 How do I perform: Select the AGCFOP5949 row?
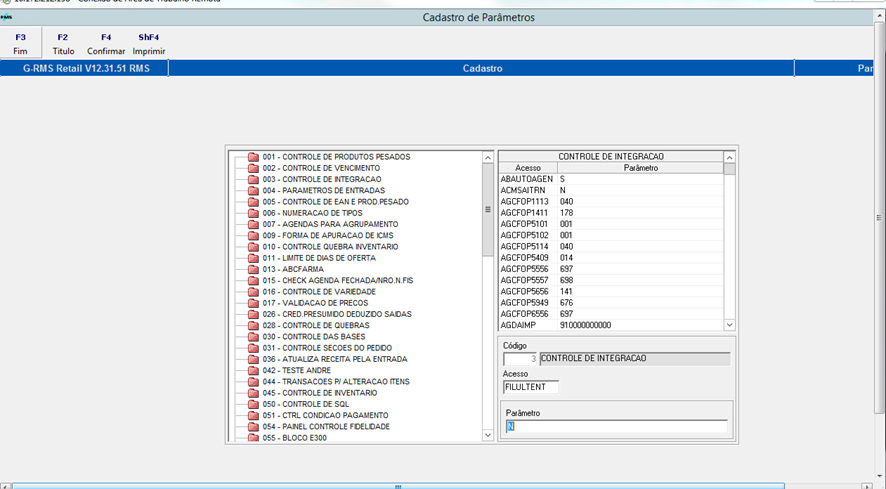(x=611, y=303)
